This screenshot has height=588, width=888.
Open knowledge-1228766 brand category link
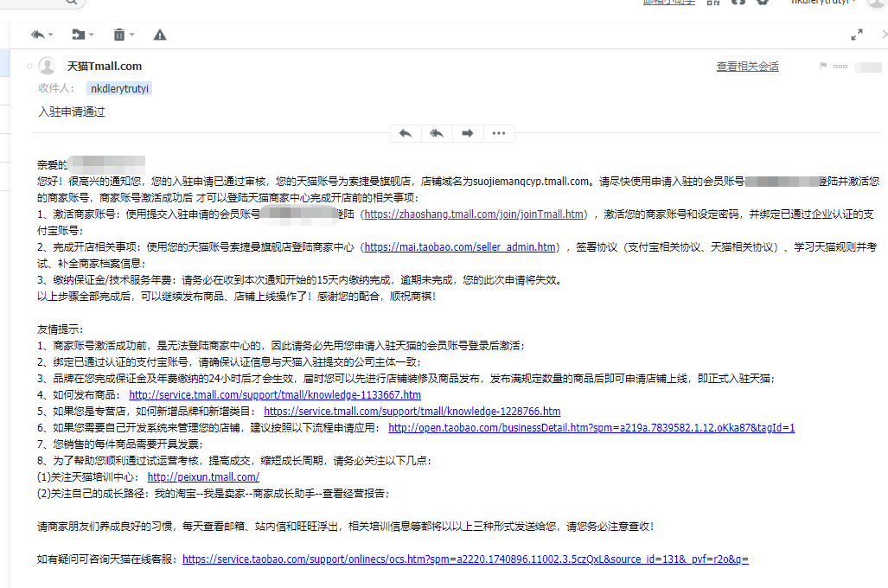pyautogui.click(x=412, y=412)
